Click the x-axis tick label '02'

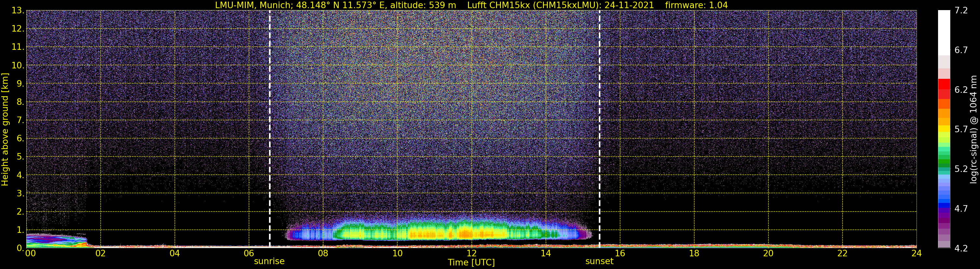click(x=101, y=253)
